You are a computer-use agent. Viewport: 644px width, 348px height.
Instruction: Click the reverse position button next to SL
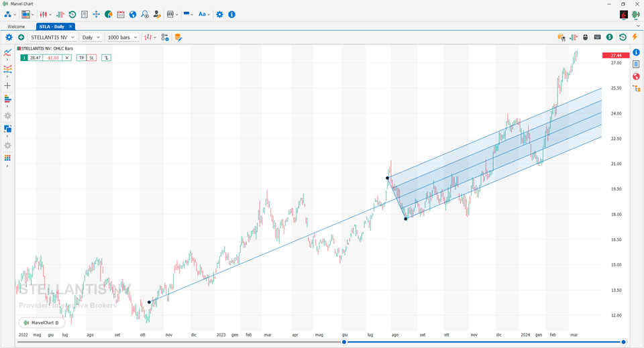[107, 58]
